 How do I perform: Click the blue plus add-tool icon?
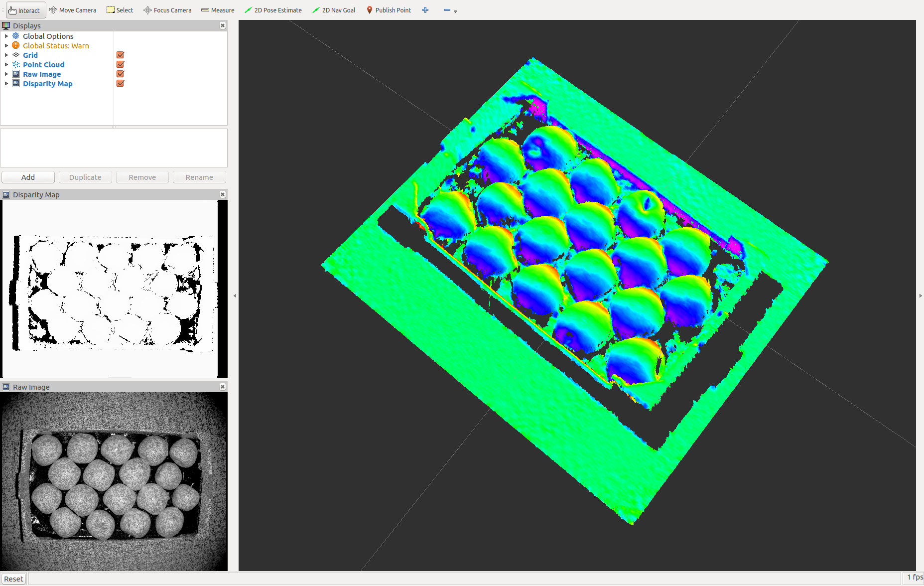425,10
